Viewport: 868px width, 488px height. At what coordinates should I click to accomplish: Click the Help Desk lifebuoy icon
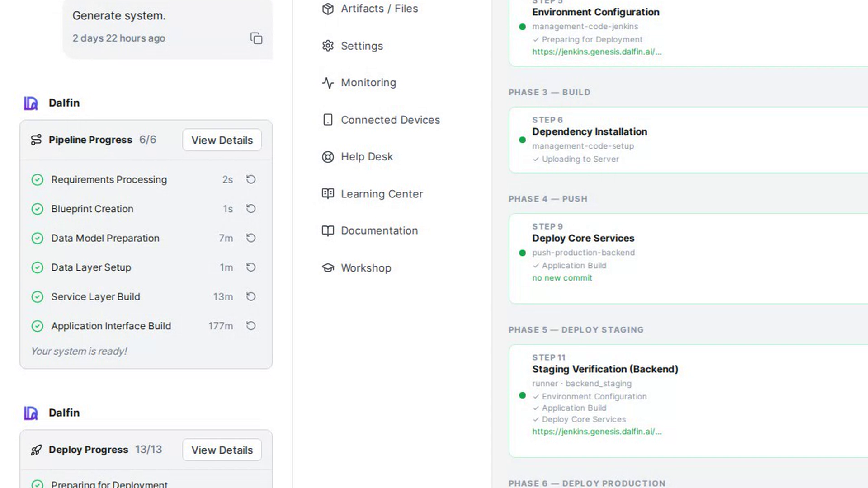[x=328, y=157]
